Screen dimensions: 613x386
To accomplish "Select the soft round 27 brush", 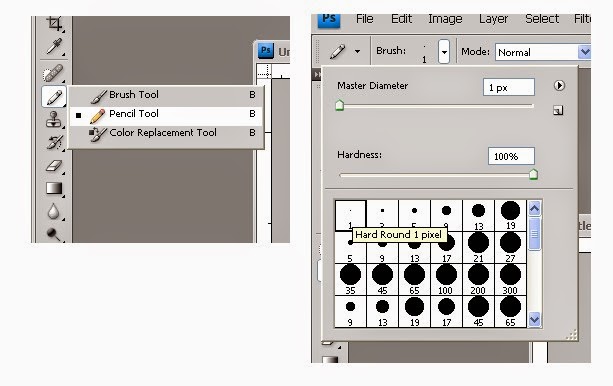I will pyautogui.click(x=510, y=247).
